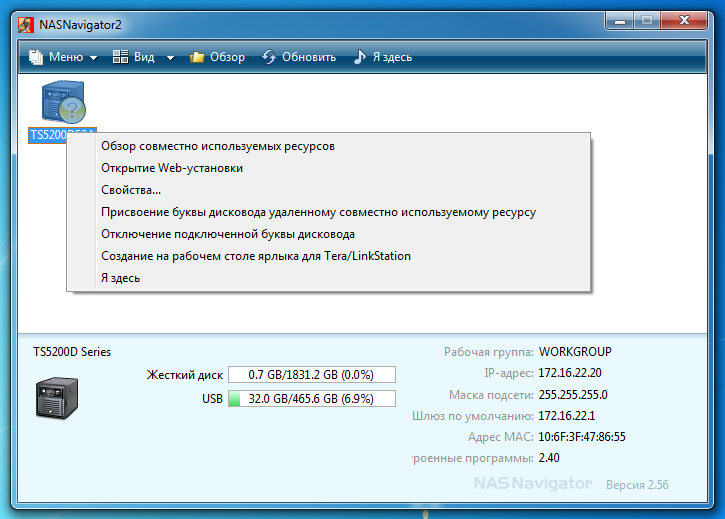Click the Жесткий диск usage bar
The width and height of the screenshot is (725, 519).
(x=312, y=375)
